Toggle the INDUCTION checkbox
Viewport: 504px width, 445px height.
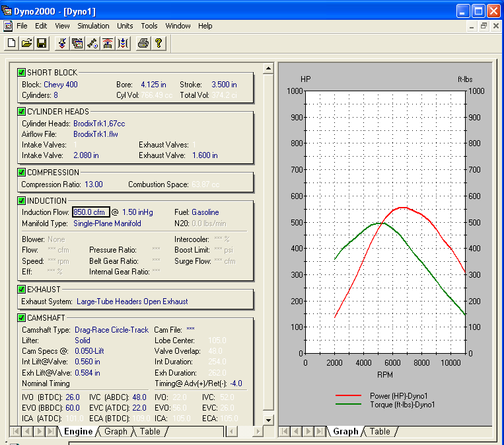tap(21, 201)
